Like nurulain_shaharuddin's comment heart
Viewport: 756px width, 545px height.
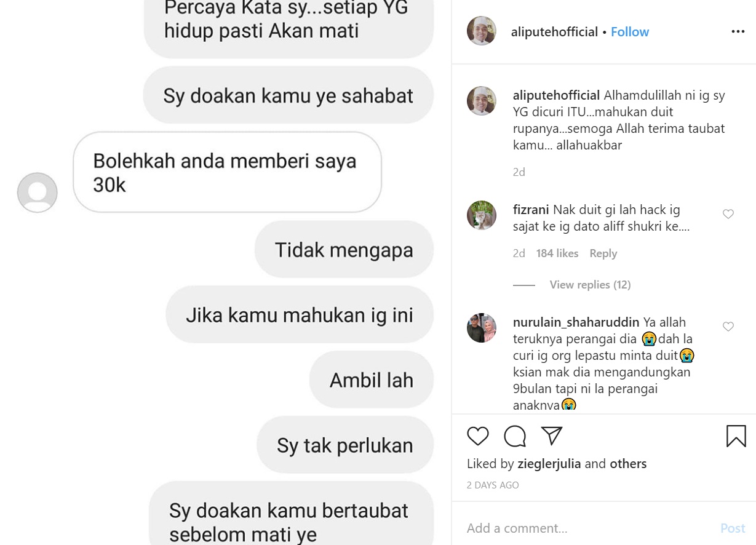click(x=728, y=327)
